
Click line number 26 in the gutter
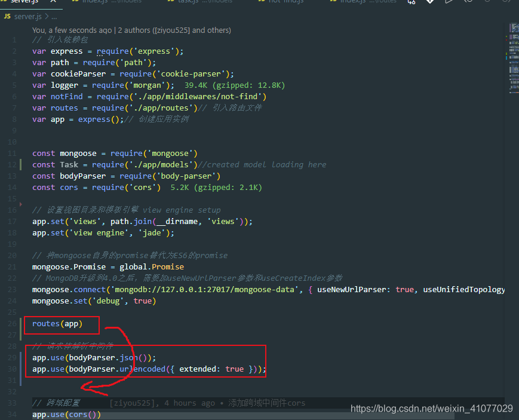pyautogui.click(x=13, y=324)
